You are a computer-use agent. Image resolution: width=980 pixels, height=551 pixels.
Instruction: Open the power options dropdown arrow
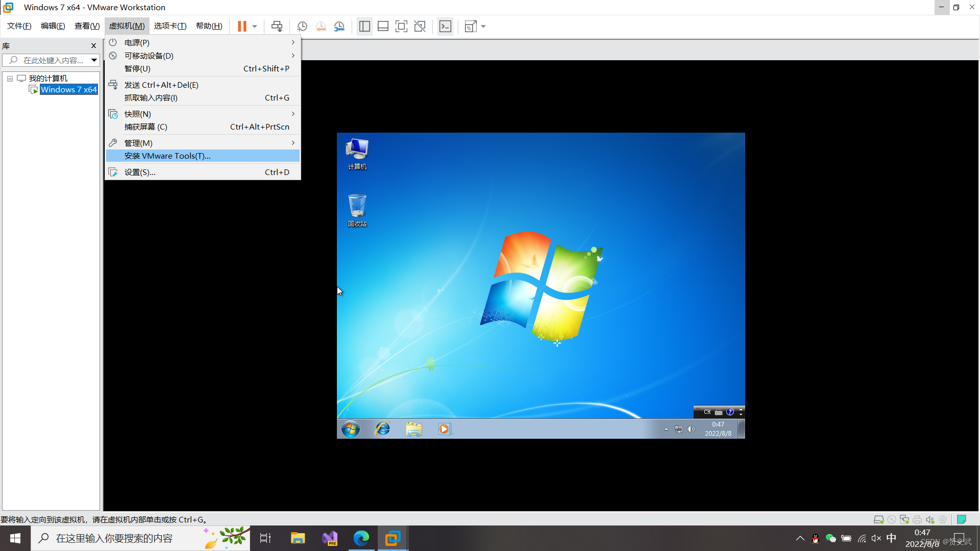click(x=255, y=27)
